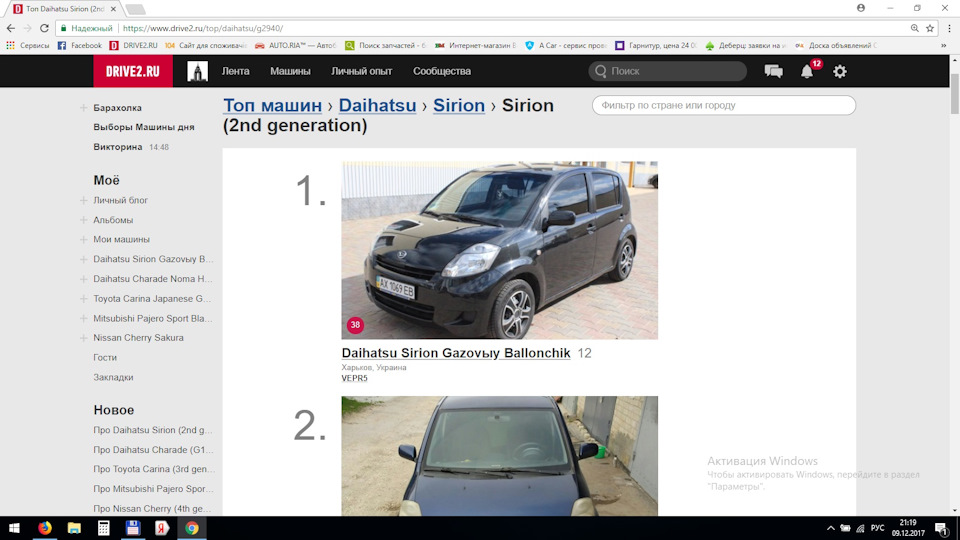Click the country or city filter field

[x=724, y=105]
